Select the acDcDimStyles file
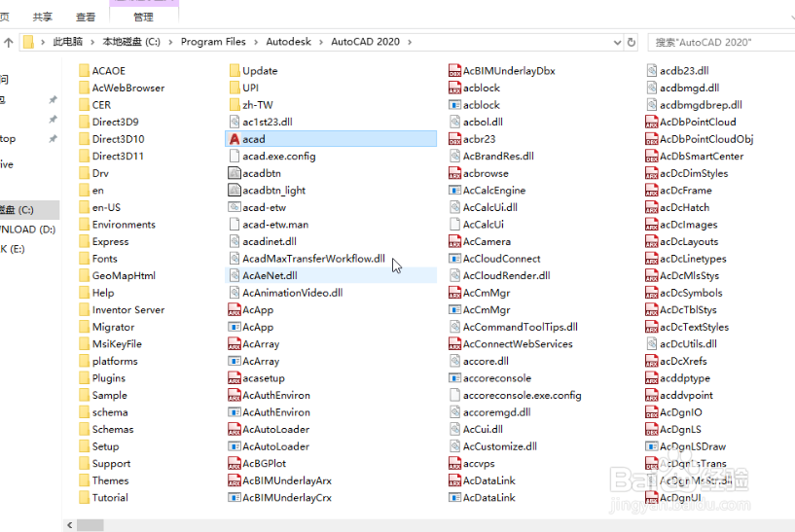This screenshot has width=795, height=532. (x=687, y=173)
